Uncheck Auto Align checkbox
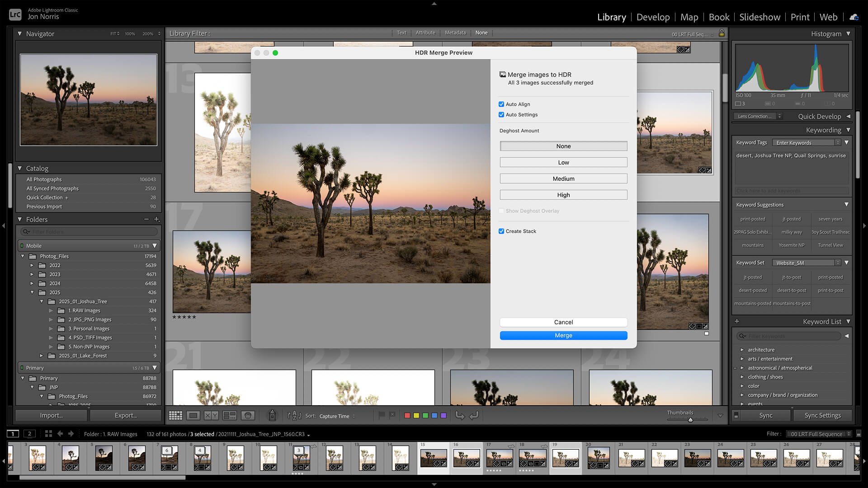This screenshot has width=868, height=488. click(501, 104)
